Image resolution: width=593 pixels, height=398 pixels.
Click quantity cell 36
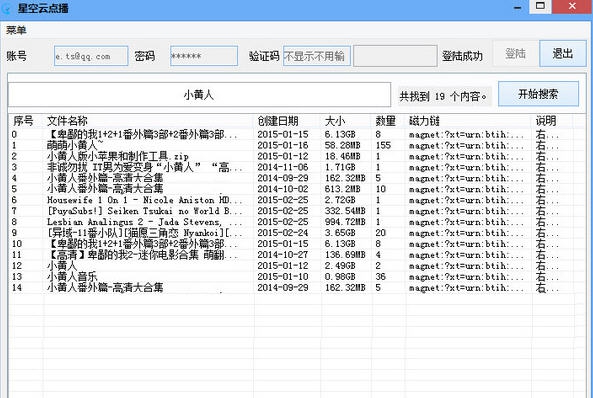tap(380, 277)
